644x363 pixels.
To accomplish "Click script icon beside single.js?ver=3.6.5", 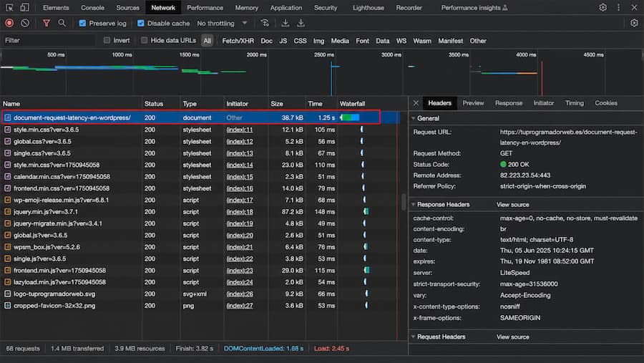I will click(x=7, y=258).
